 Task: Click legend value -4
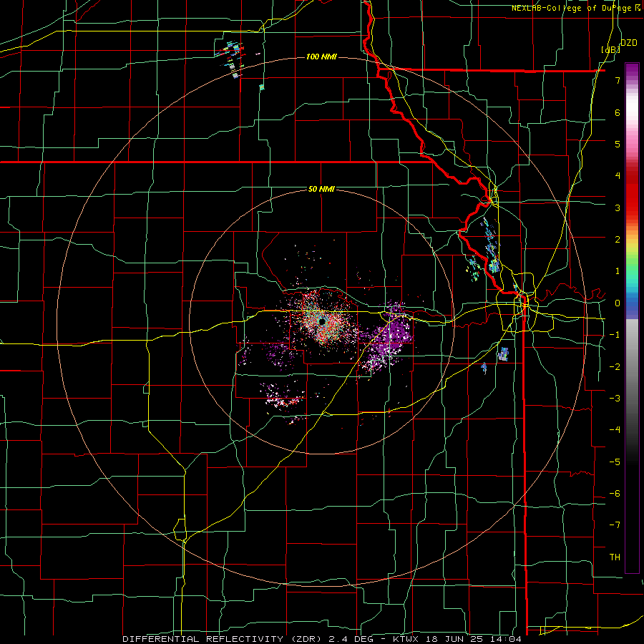click(615, 430)
